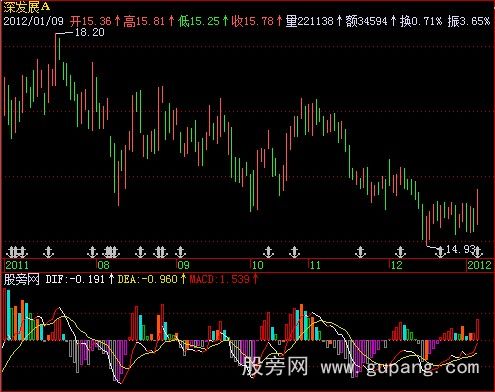This screenshot has width=495, height=392.
Task: Click the opening price 开15.36
Action: pyautogui.click(x=91, y=21)
